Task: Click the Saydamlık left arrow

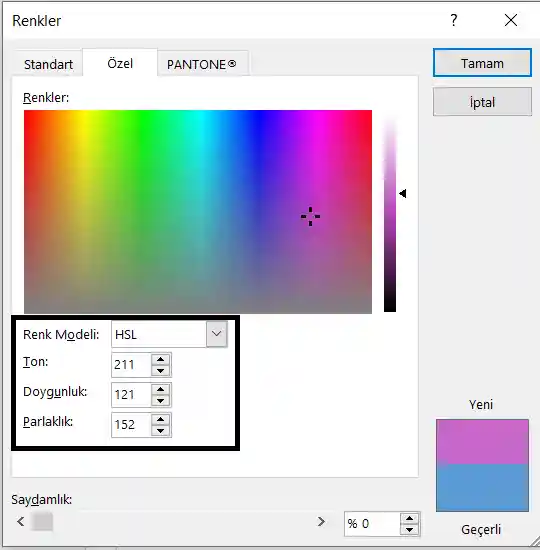Action: (x=21, y=522)
